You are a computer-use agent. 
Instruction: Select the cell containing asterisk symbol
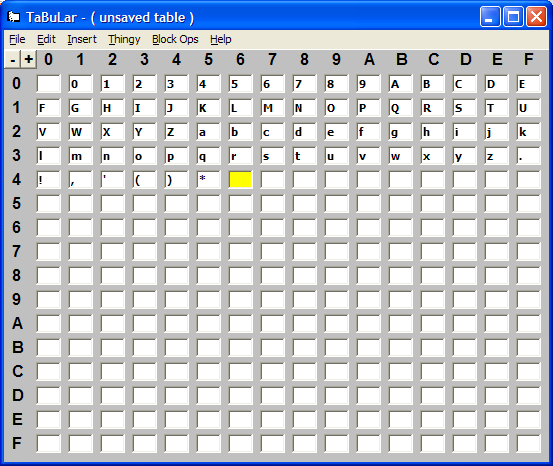point(208,180)
